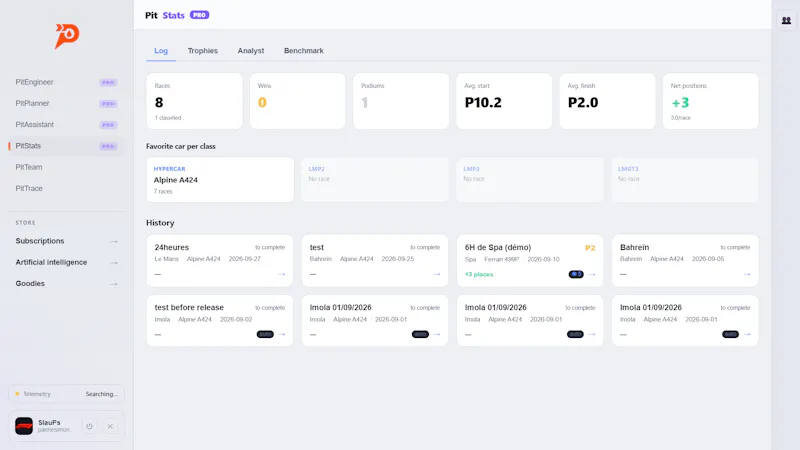
Task: Click the P2 result on Spa card
Action: [590, 248]
